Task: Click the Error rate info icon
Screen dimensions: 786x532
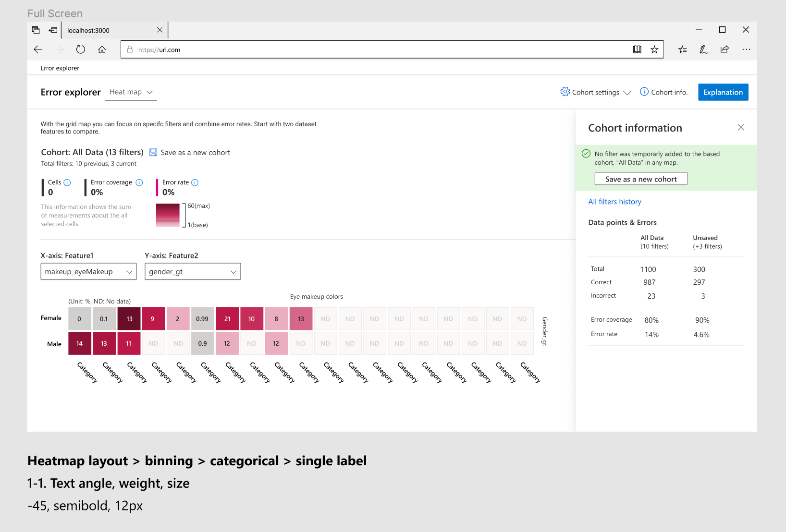Action: click(195, 182)
